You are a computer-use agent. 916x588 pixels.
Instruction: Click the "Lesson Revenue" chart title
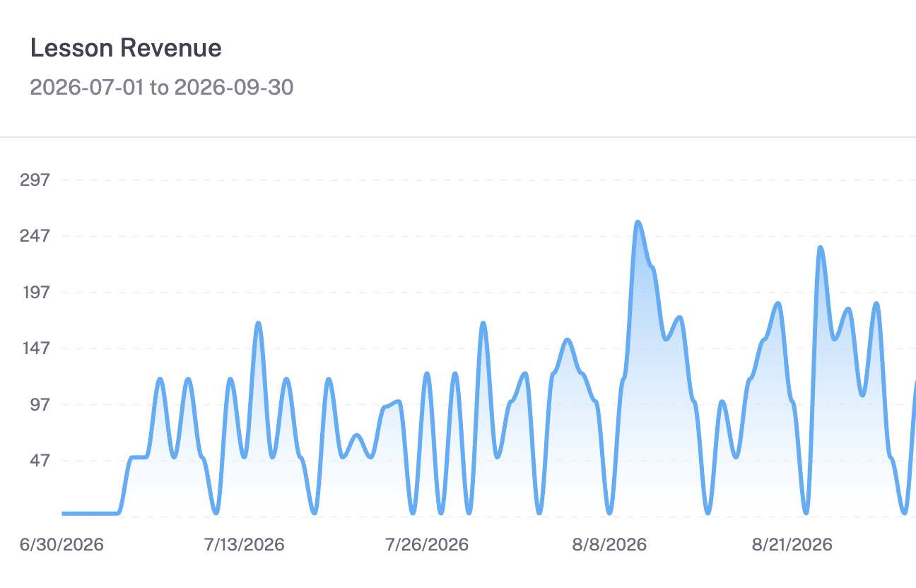click(126, 48)
